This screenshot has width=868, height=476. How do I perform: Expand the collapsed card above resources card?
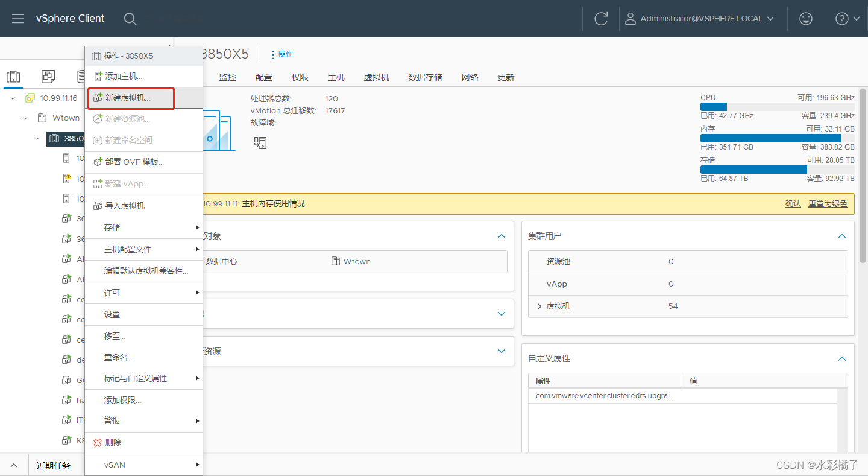pos(501,313)
